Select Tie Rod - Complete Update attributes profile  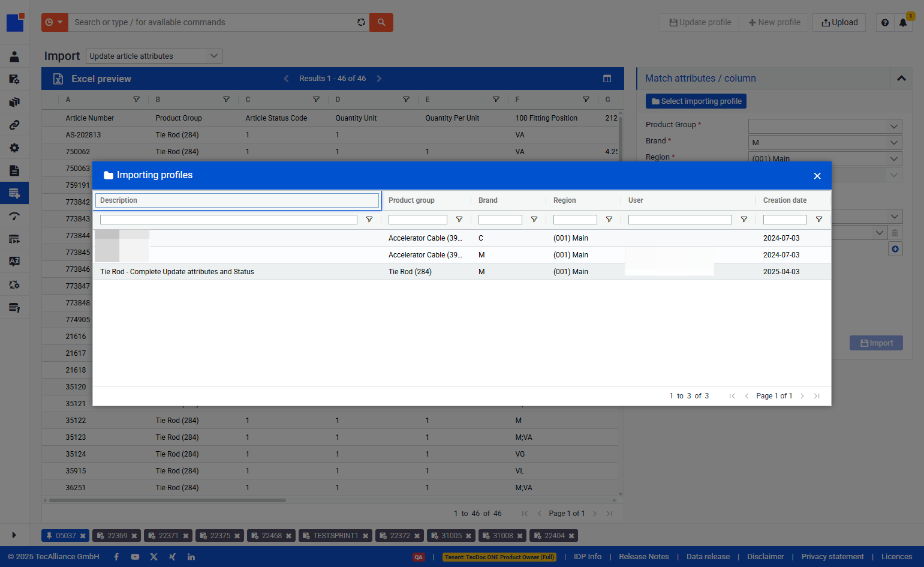462,272
